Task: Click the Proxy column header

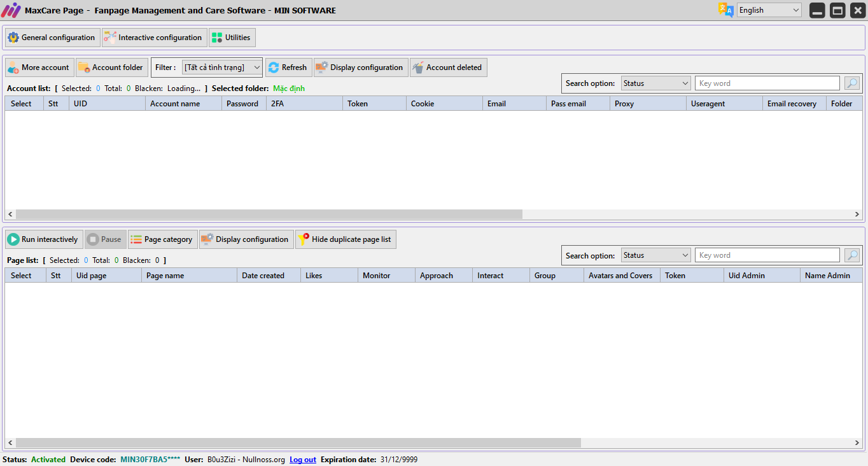Action: (x=648, y=104)
